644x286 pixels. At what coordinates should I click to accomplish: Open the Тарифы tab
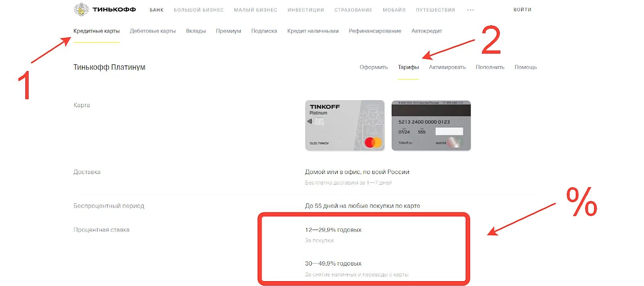pos(409,67)
